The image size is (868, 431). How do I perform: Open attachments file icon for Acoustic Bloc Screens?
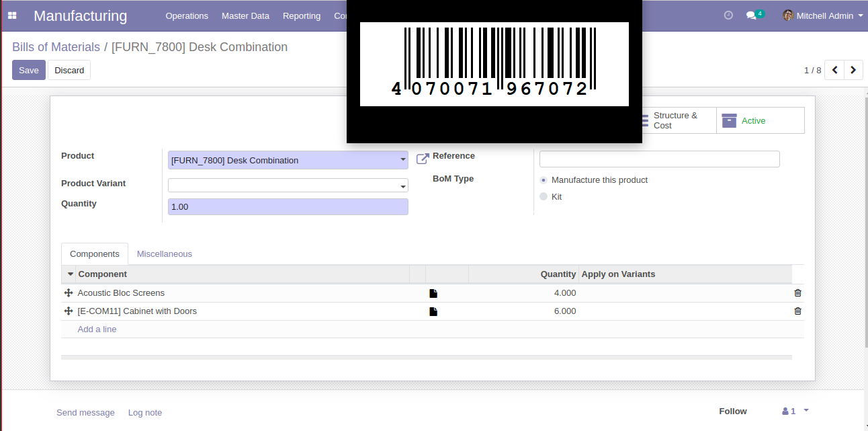tap(433, 293)
